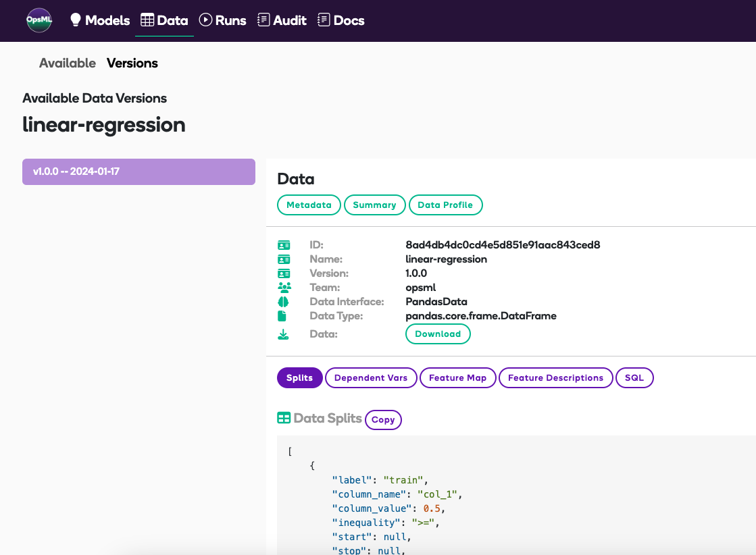Switch to the Available tab
This screenshot has width=756, height=555.
pyautogui.click(x=68, y=63)
